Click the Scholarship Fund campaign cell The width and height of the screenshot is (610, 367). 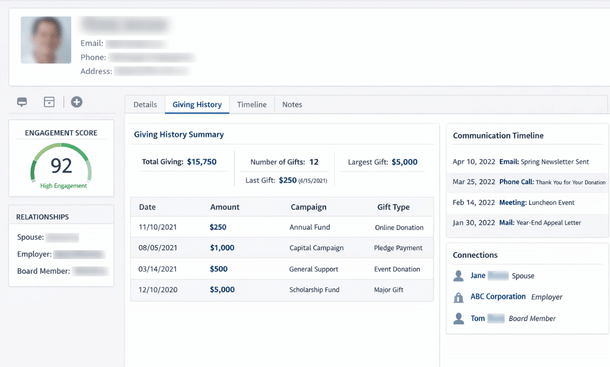click(x=314, y=290)
